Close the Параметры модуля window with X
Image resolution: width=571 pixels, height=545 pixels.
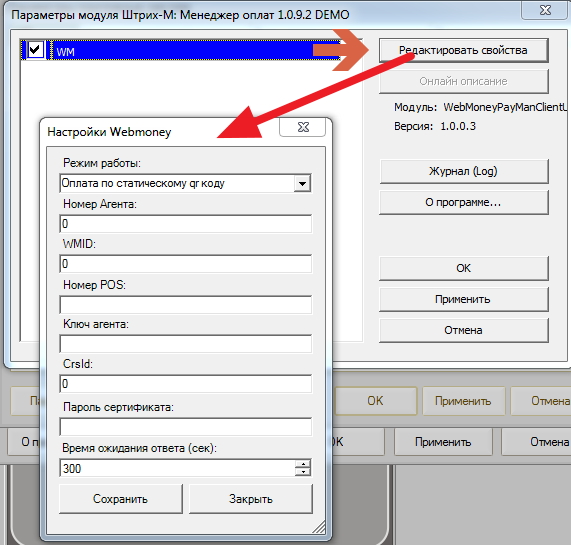click(545, 10)
